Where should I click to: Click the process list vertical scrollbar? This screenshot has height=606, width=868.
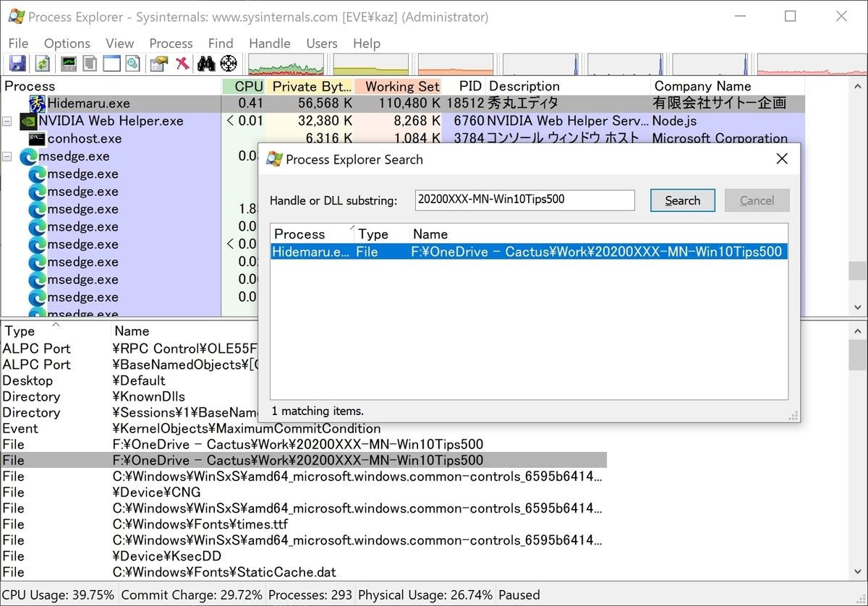858,196
